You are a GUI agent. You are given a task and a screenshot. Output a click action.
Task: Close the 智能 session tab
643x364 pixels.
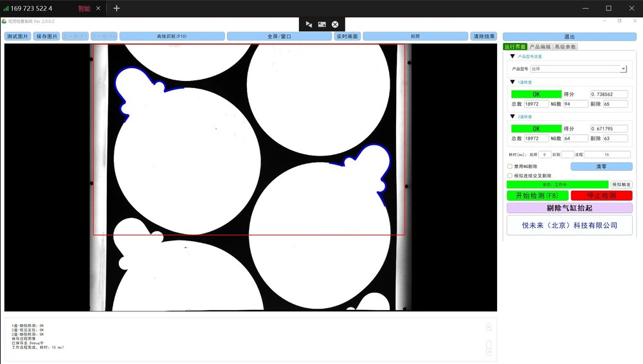[98, 8]
